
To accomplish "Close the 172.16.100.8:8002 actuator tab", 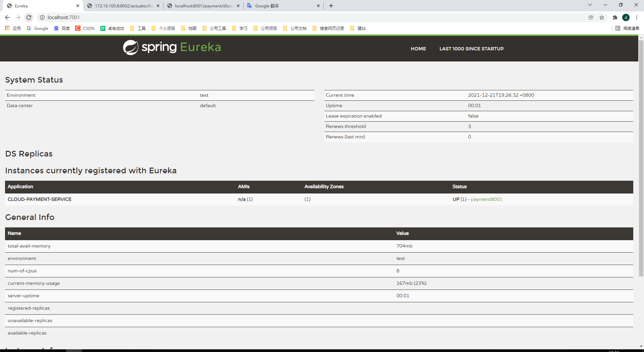I will click(158, 6).
